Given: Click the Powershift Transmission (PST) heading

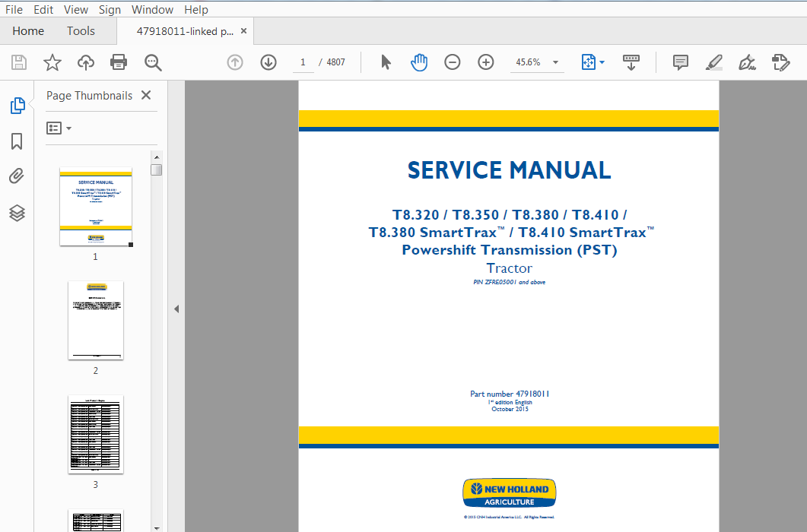Looking at the screenshot, I should tap(509, 250).
